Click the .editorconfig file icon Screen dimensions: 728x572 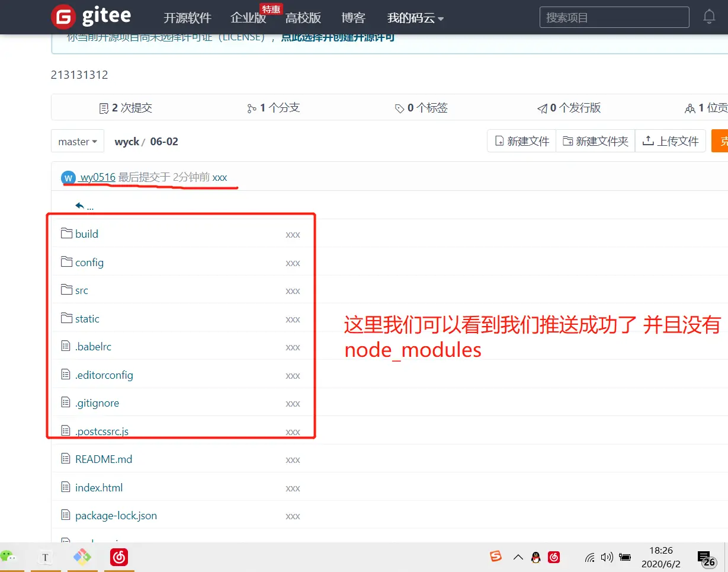click(x=66, y=375)
